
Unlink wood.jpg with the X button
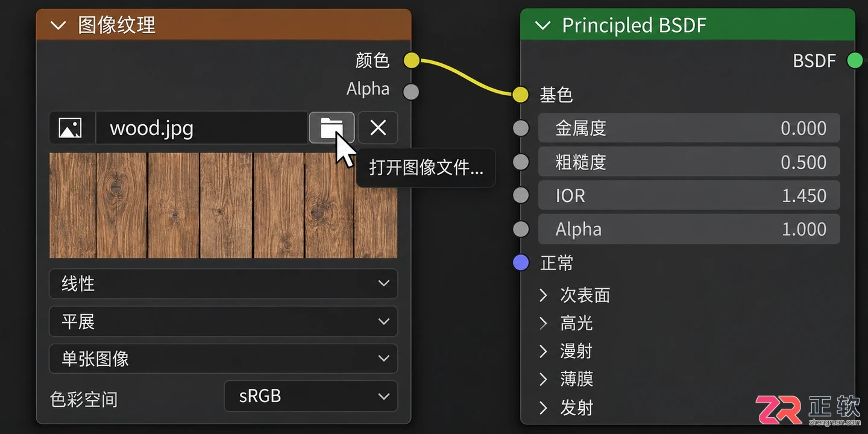coord(378,127)
